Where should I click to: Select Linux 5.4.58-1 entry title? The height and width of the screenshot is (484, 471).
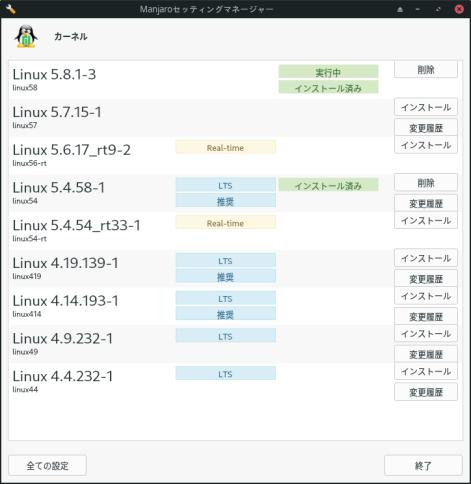[59, 188]
